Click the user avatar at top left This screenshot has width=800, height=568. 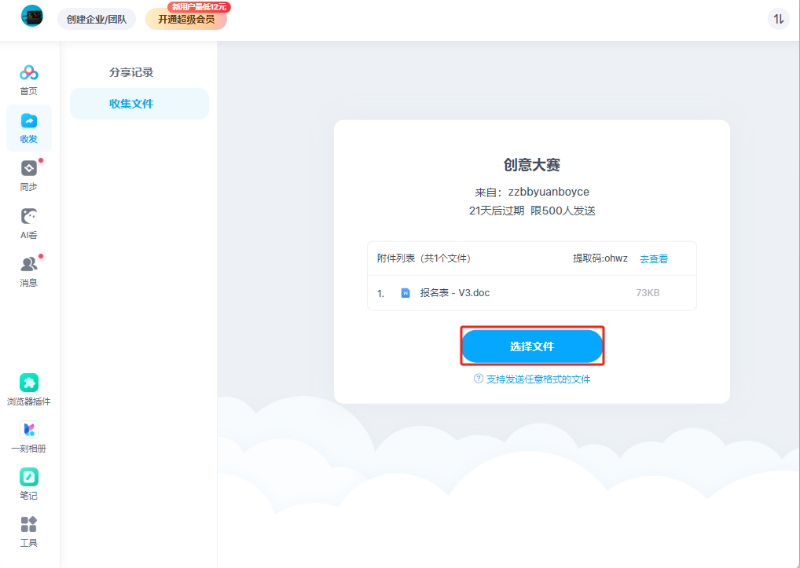pos(32,17)
